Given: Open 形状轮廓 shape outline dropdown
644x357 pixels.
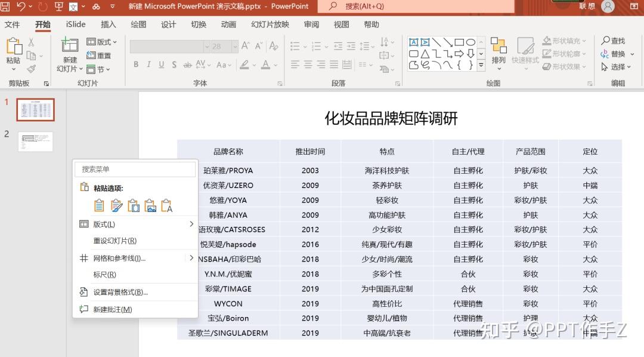Looking at the screenshot, I should [x=564, y=54].
